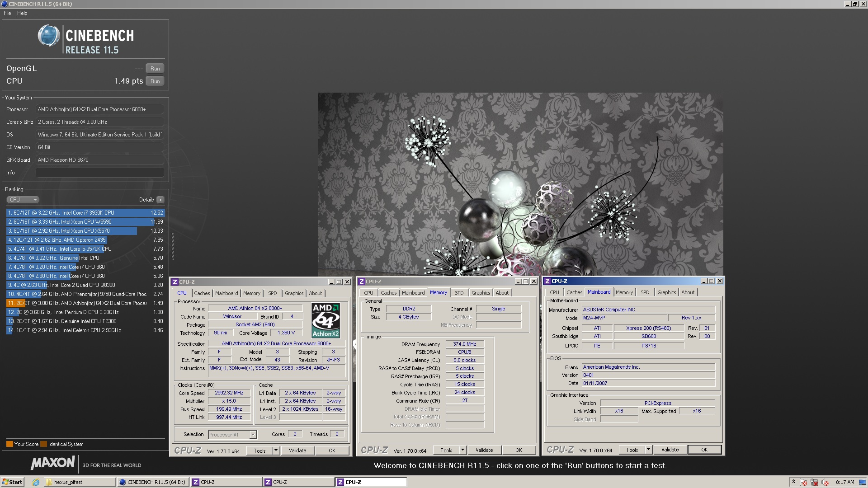Switch to CINEBENCH R11.5 taskbar item

tap(152, 482)
